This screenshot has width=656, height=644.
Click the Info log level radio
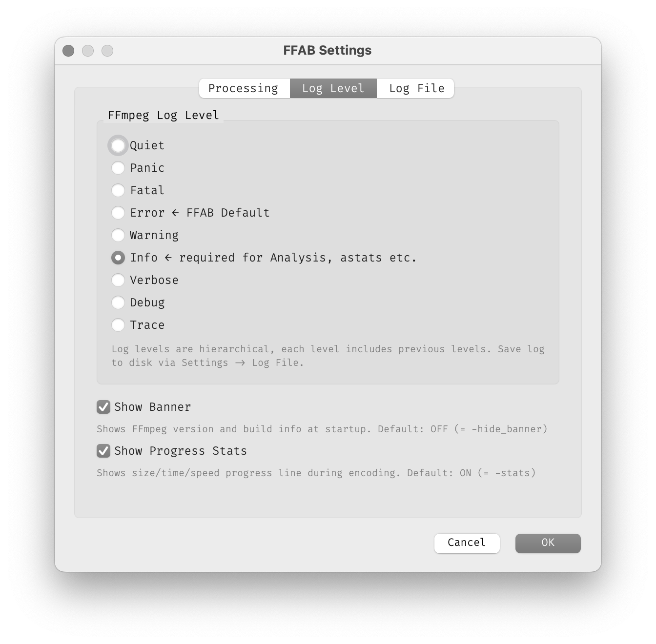118,258
